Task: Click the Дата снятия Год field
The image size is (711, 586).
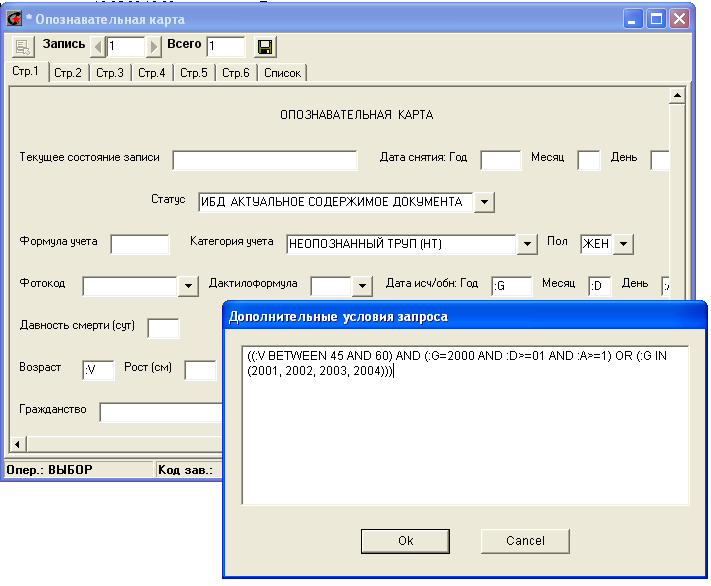Action: point(501,160)
